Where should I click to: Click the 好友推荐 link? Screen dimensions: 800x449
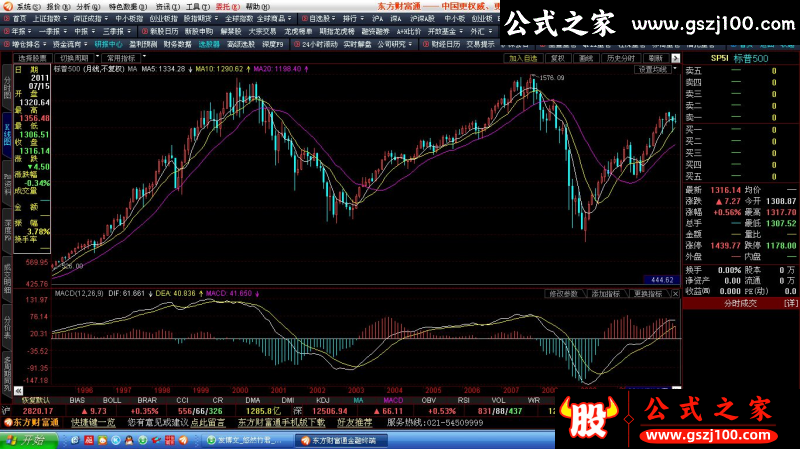click(355, 422)
